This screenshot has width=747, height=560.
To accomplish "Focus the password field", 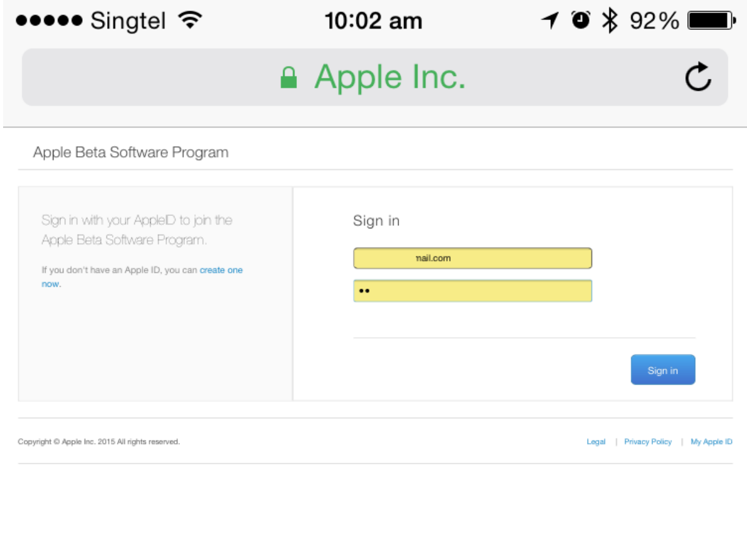I will (472, 291).
